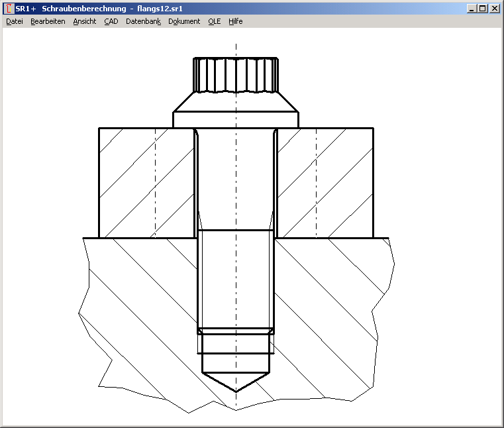Minimize the SR1+ window

[x=471, y=9]
